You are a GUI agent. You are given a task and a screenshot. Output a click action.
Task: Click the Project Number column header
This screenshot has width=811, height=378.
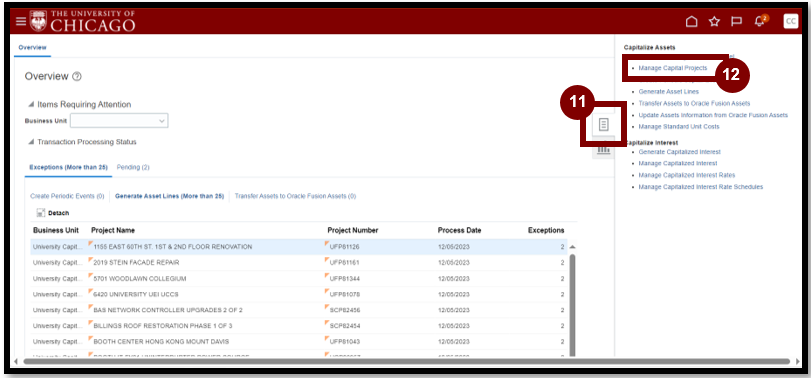click(353, 231)
